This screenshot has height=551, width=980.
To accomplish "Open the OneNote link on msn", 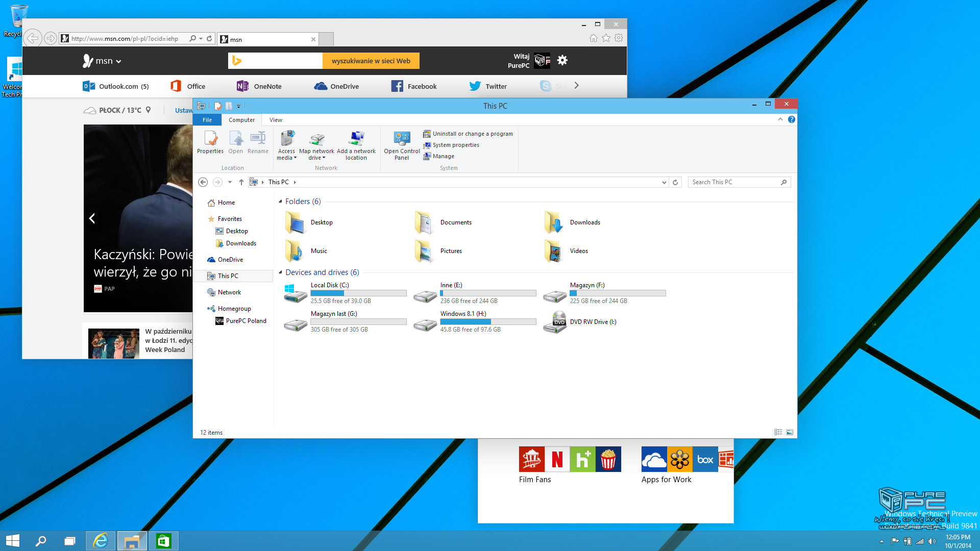I will click(259, 86).
